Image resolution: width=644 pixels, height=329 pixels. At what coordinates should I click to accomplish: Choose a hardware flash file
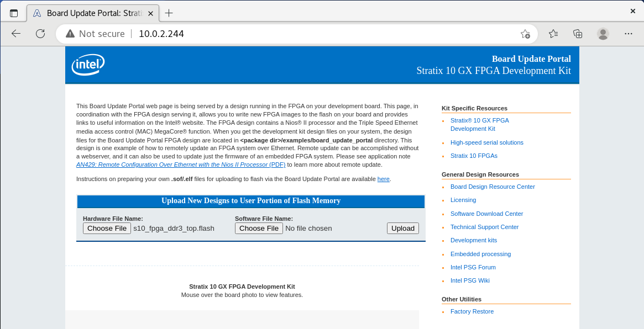click(107, 228)
